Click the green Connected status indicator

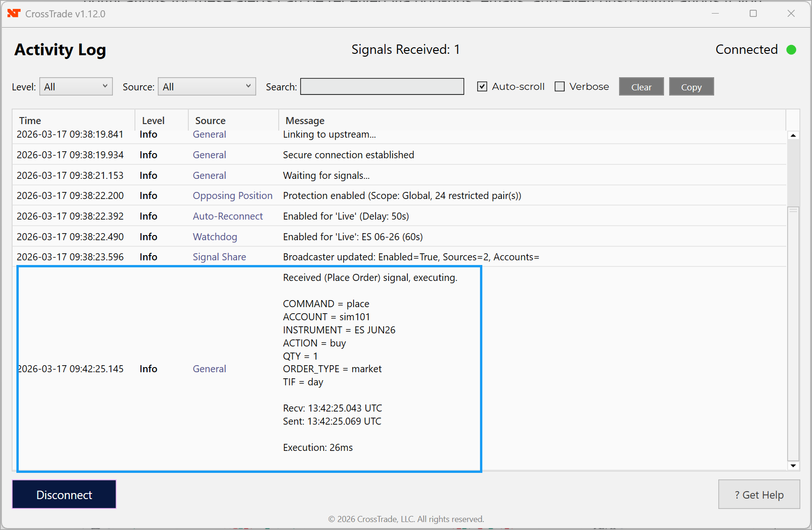[x=791, y=50]
